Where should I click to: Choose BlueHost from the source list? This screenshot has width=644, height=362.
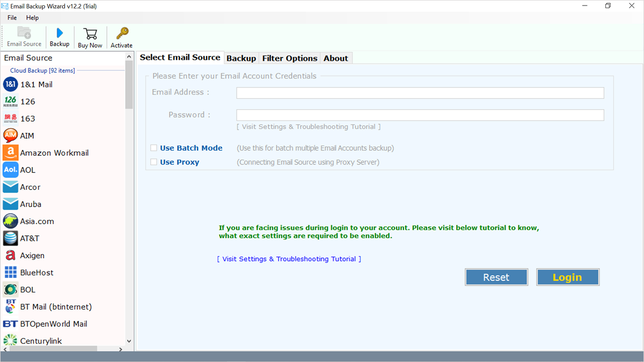click(36, 272)
